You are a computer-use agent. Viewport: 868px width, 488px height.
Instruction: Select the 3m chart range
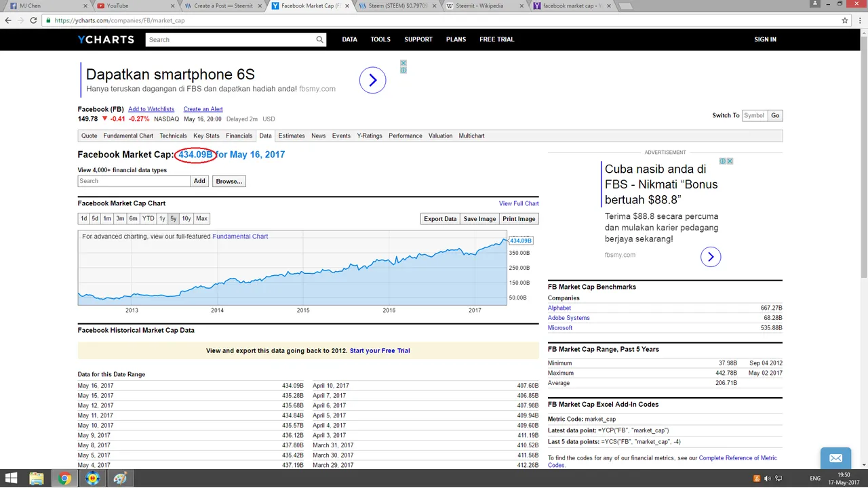point(120,219)
